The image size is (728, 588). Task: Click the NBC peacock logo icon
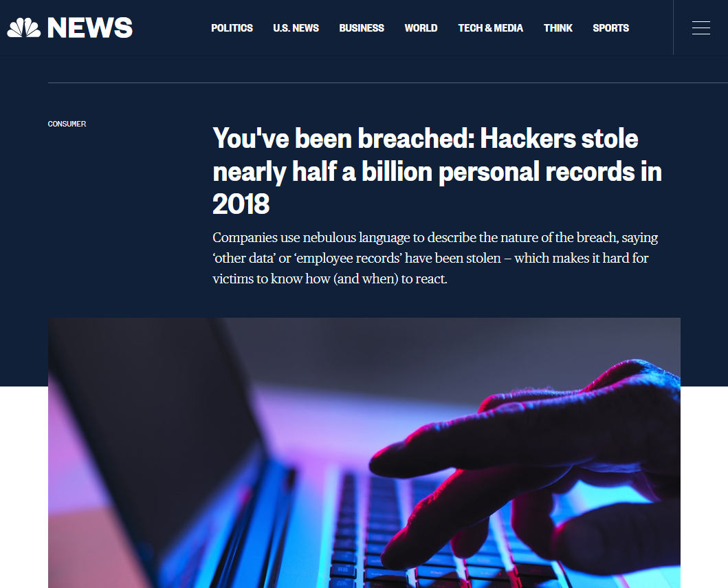pyautogui.click(x=23, y=28)
